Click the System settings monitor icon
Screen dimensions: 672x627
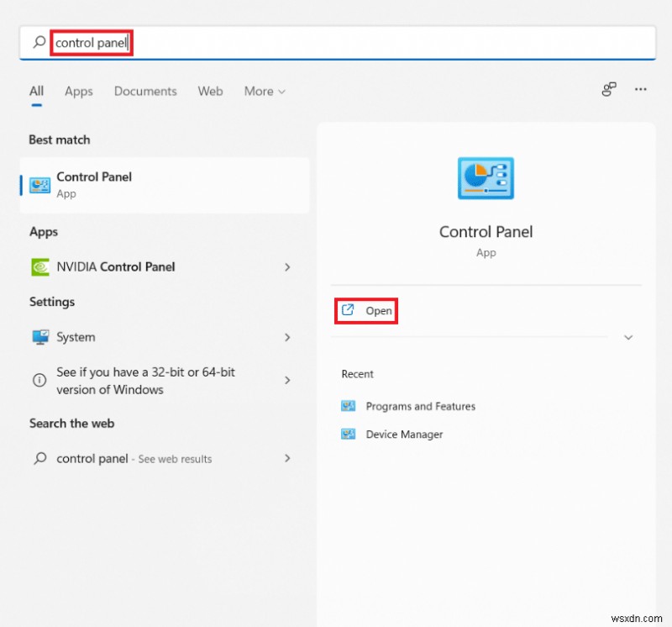[40, 337]
